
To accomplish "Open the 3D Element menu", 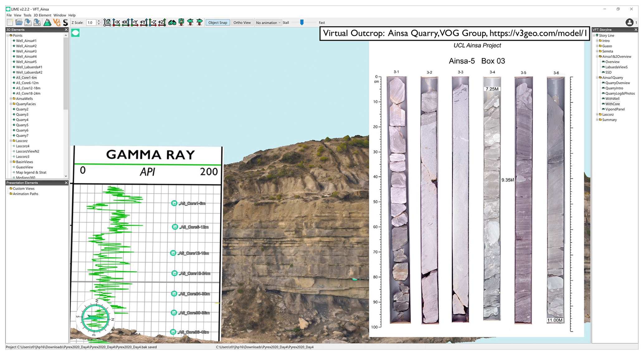I will (42, 15).
